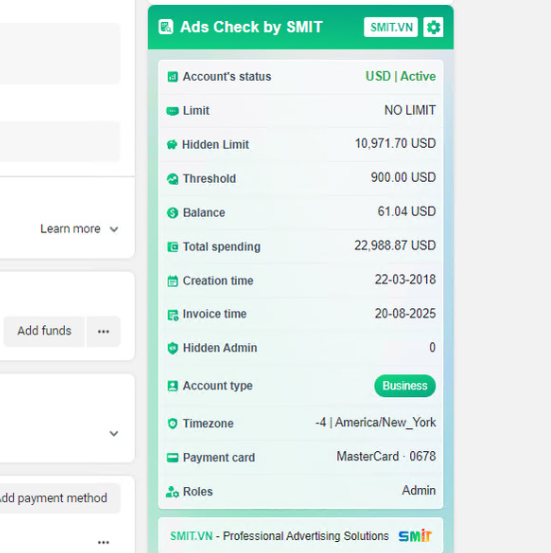Open the Ads Check settings gear
551x553 pixels.
click(433, 27)
